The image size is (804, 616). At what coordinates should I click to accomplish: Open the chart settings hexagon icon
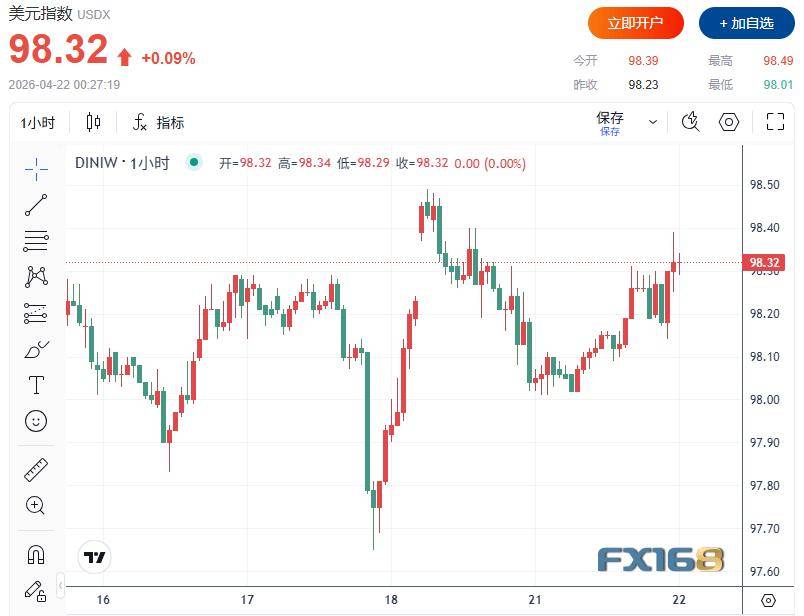pyautogui.click(x=729, y=122)
